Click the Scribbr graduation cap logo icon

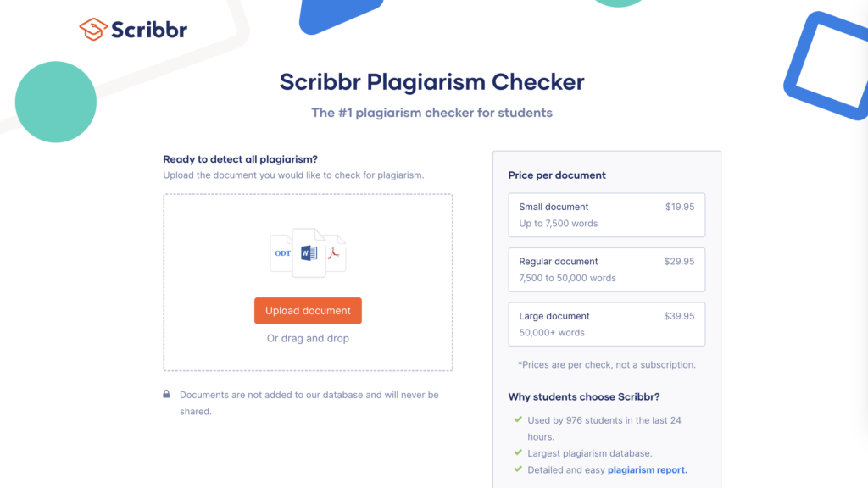[x=92, y=27]
